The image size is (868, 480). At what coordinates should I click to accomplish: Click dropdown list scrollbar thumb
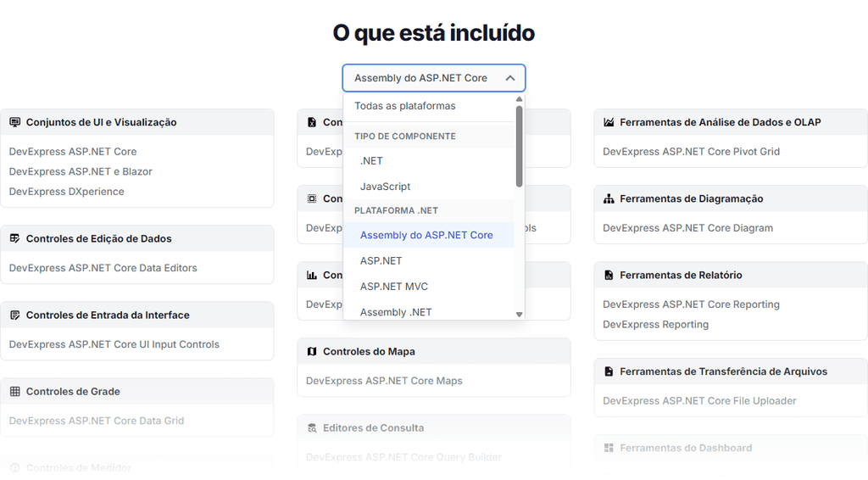[520, 147]
